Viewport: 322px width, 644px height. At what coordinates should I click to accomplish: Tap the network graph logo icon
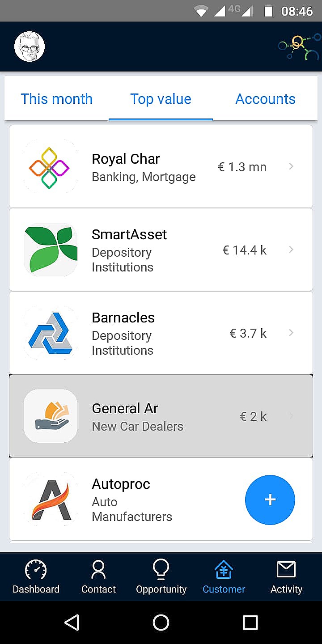[300, 47]
